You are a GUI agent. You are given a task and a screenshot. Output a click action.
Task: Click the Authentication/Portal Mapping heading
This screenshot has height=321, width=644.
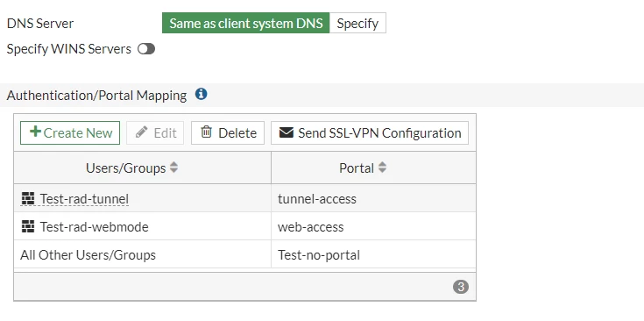pos(97,96)
